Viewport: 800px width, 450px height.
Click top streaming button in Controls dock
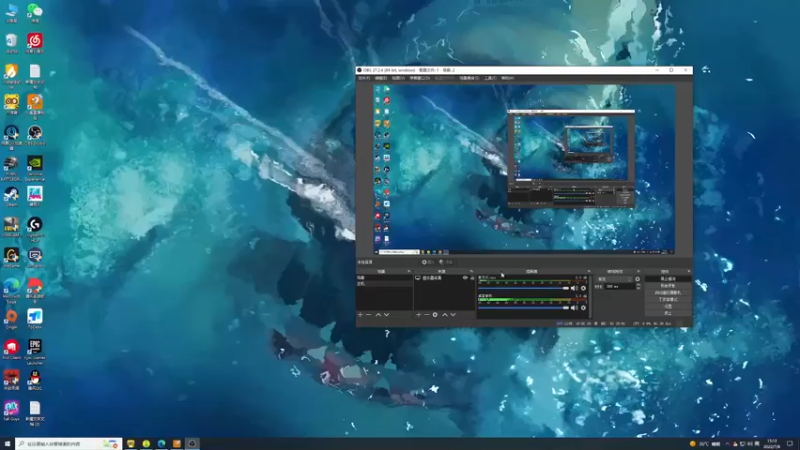(668, 279)
